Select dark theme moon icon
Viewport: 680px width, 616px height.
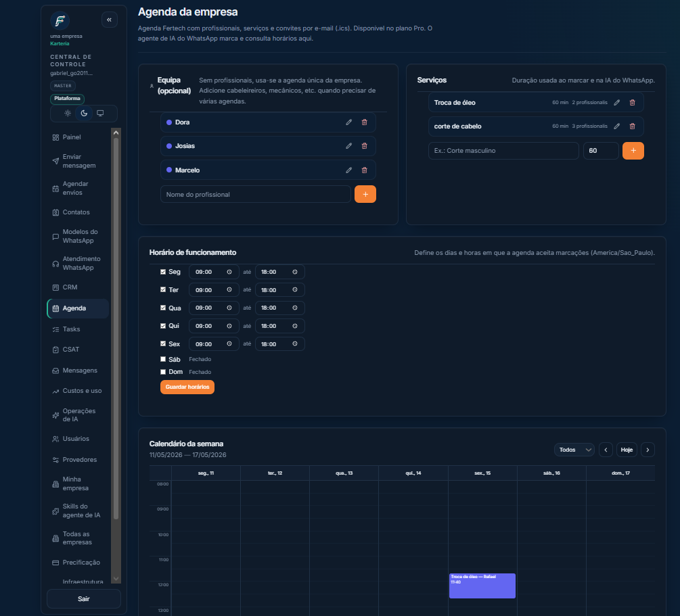[84, 113]
